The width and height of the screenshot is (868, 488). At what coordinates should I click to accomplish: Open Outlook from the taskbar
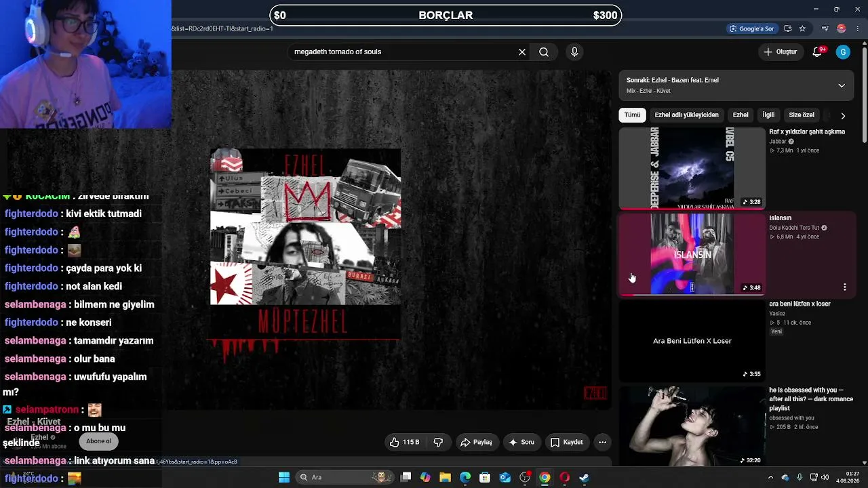pos(505,477)
